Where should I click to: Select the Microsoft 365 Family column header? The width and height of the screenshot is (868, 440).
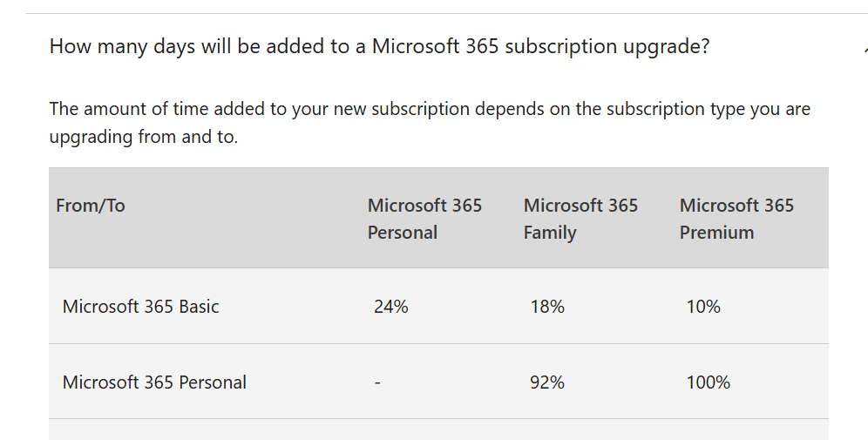coord(580,219)
